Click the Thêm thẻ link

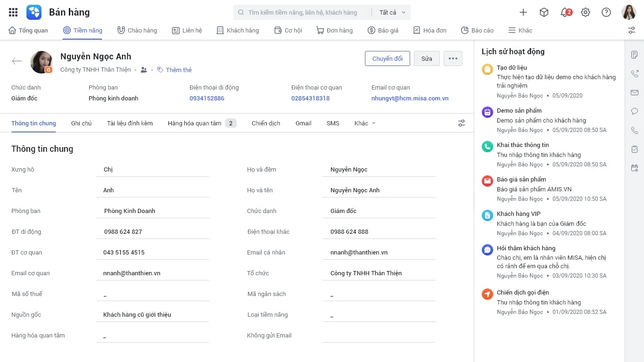179,70
